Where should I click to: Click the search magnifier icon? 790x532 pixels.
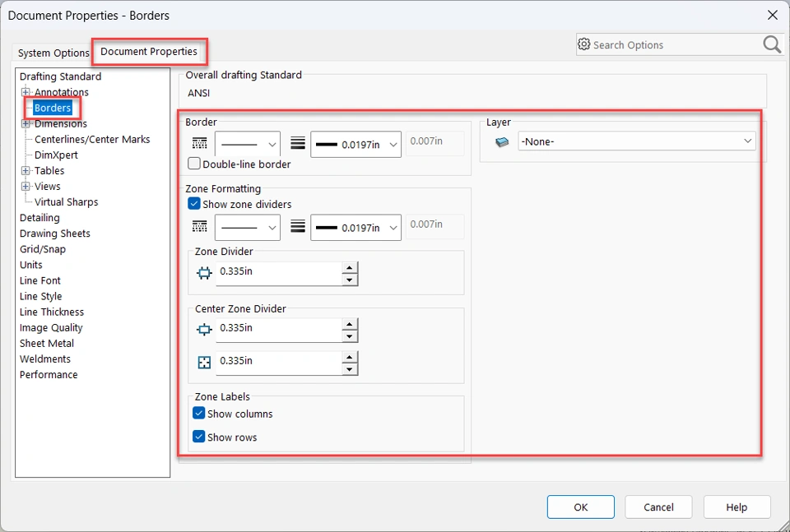772,44
